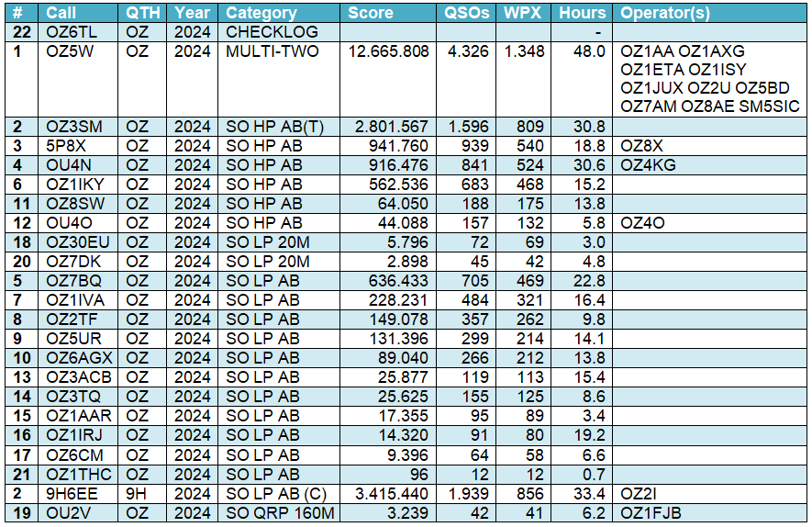Select the callsign OZ3SM
Screen dimensions: 812x527
tap(74, 127)
